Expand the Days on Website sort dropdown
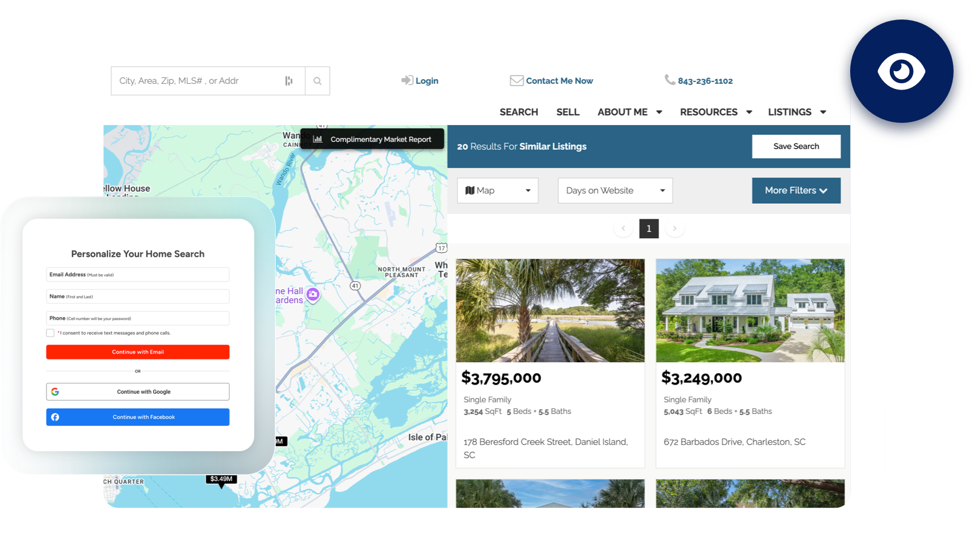The height and width of the screenshot is (543, 980). coord(615,191)
